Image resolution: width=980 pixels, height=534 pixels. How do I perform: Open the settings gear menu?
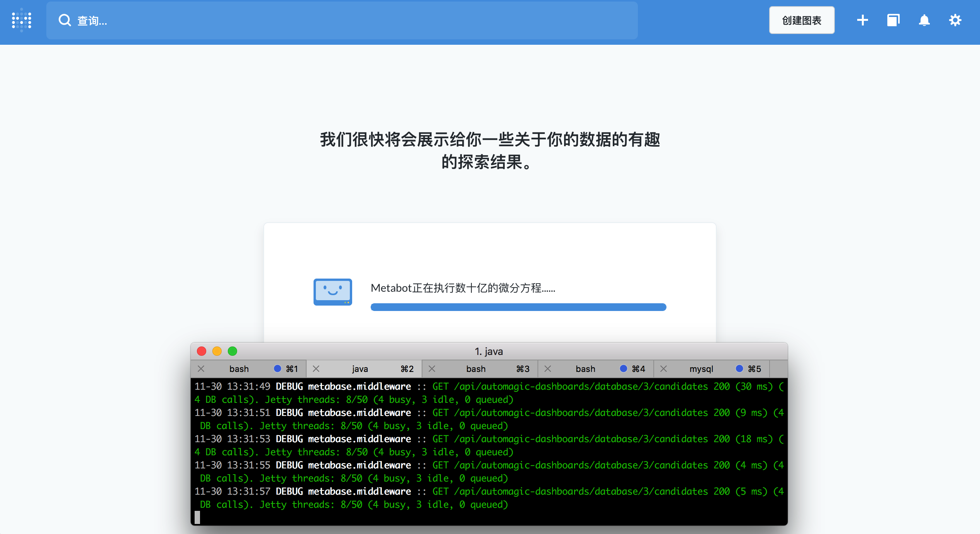(x=955, y=20)
